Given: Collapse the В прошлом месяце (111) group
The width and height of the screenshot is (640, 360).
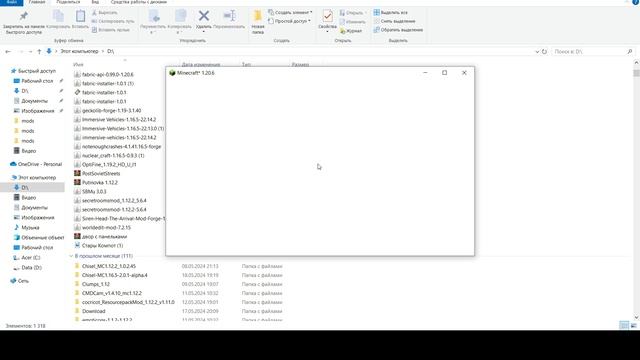Looking at the screenshot, I should [71, 256].
